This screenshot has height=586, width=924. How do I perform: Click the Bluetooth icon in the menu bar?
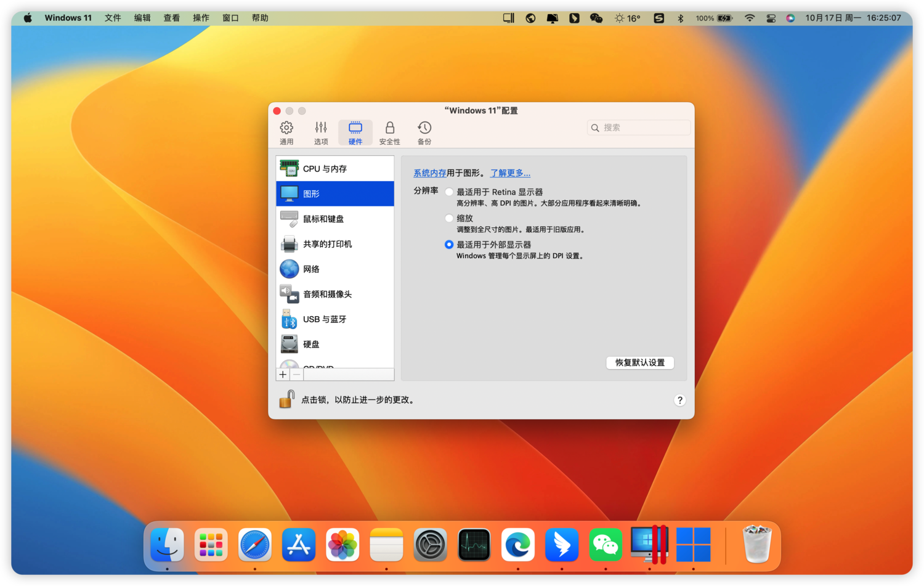point(681,18)
